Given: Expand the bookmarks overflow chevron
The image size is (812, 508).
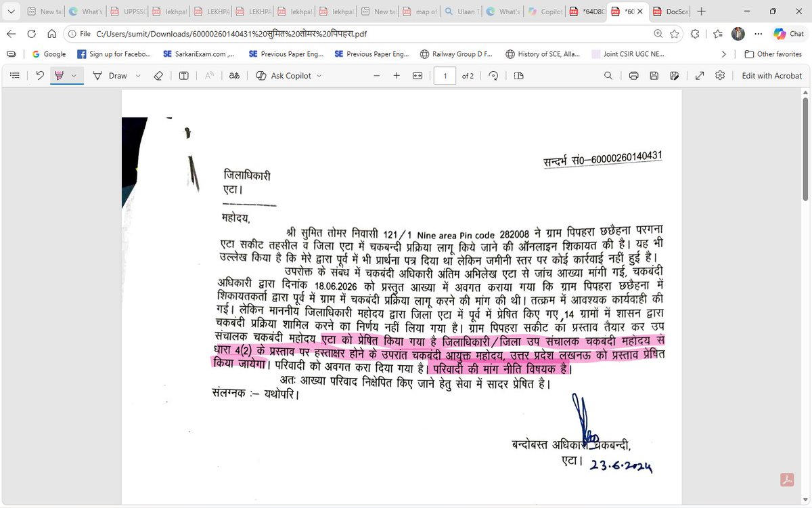Looking at the screenshot, I should (x=724, y=54).
